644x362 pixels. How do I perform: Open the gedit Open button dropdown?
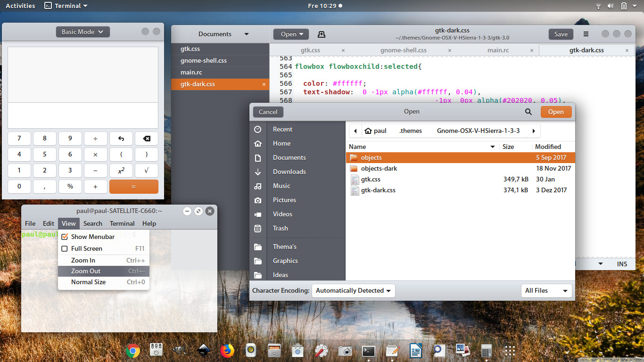[x=291, y=34]
